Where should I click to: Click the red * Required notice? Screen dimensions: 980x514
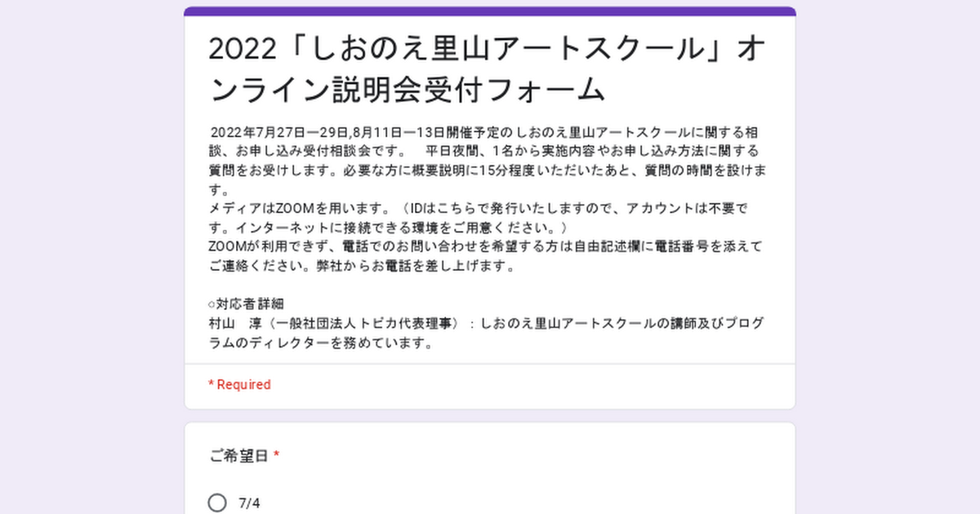pyautogui.click(x=239, y=384)
